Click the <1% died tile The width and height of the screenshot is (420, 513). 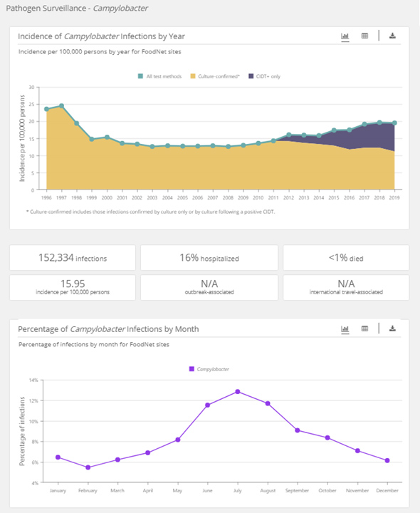[x=346, y=258]
